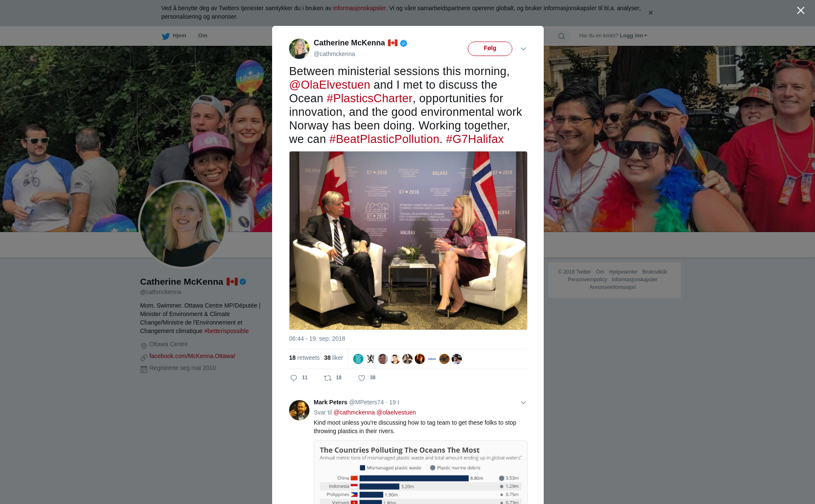Click the reply speech bubble icon

pos(294,378)
